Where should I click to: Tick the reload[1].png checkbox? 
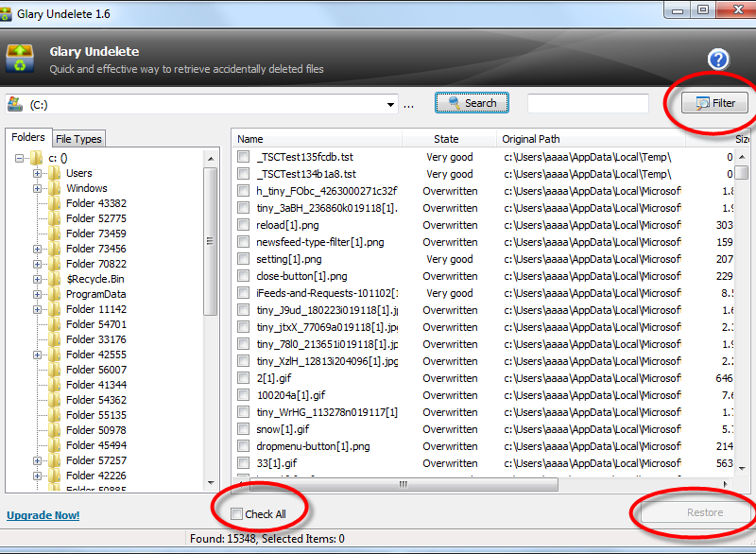point(244,225)
